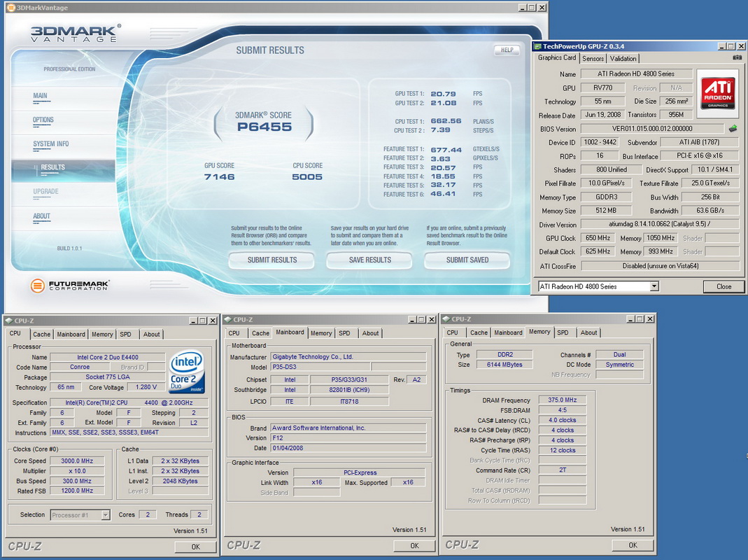Viewport: 748px width, 560px height.
Task: Click the GPU Clock 650 MHz field
Action: pos(598,238)
